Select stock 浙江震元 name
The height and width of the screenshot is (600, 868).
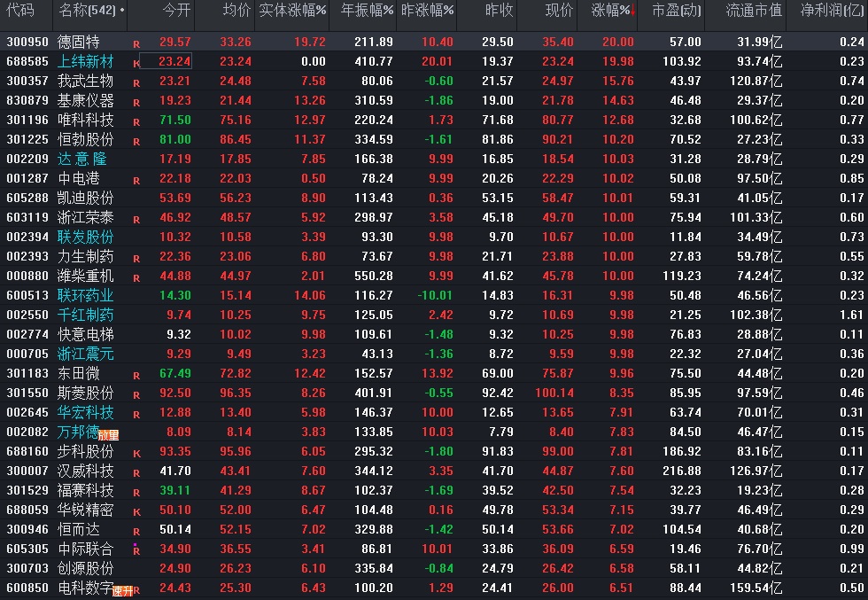[x=85, y=354]
